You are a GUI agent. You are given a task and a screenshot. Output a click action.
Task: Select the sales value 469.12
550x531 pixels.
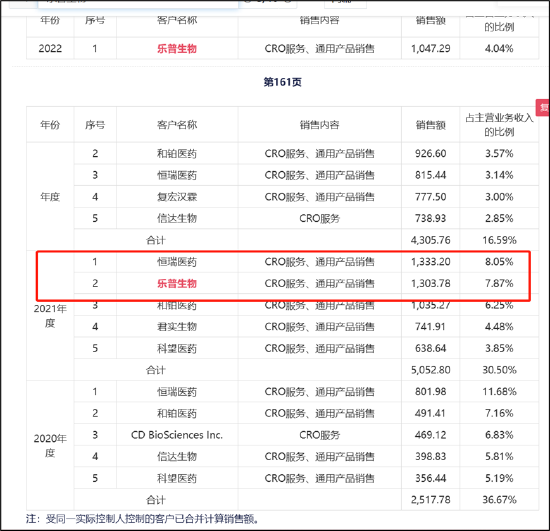click(x=431, y=435)
